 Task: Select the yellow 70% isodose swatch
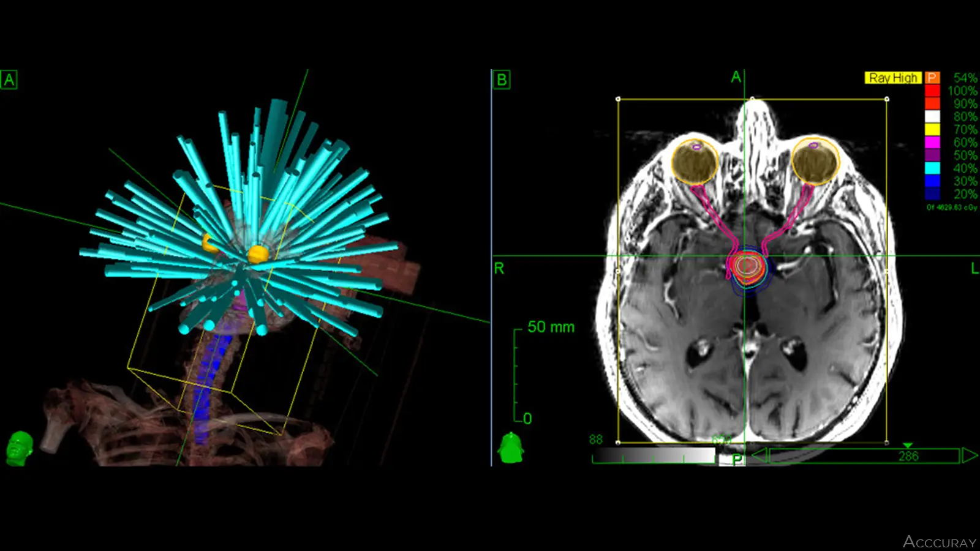[932, 129]
